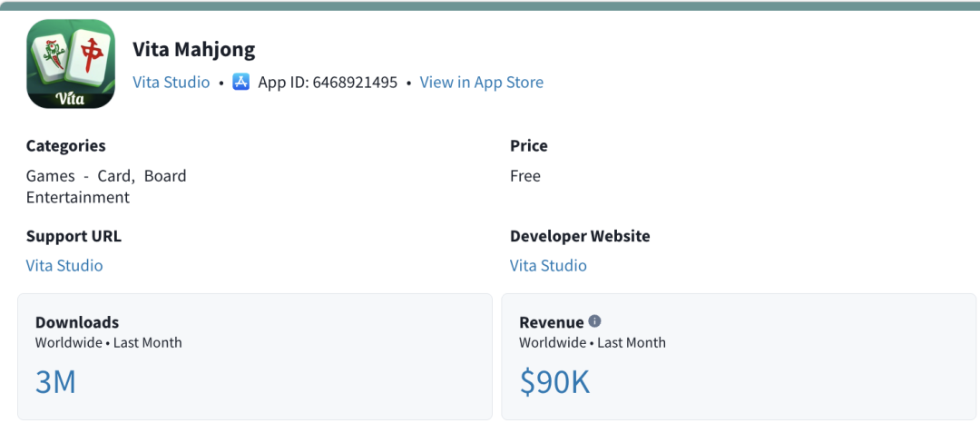980x423 pixels.
Task: Click the Categories heading
Action: click(65, 146)
